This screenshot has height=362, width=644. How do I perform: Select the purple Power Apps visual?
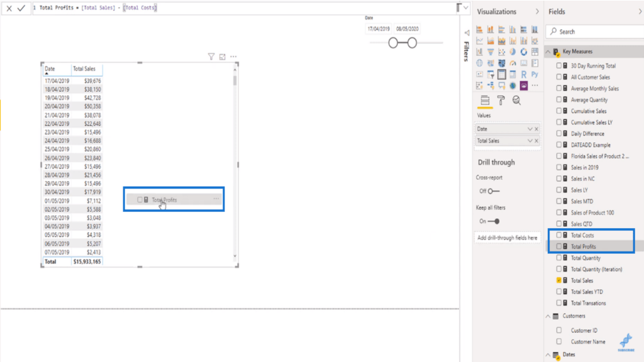coord(524,85)
